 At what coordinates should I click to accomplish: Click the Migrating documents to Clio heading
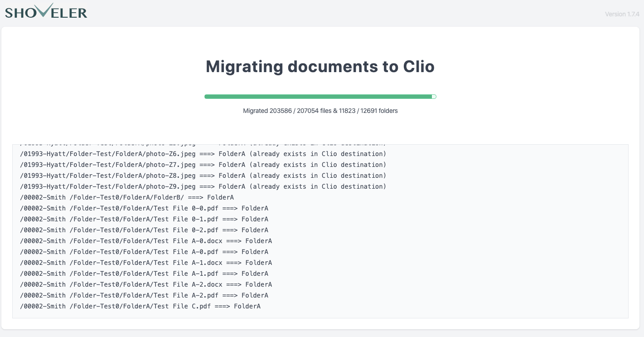[x=320, y=67]
